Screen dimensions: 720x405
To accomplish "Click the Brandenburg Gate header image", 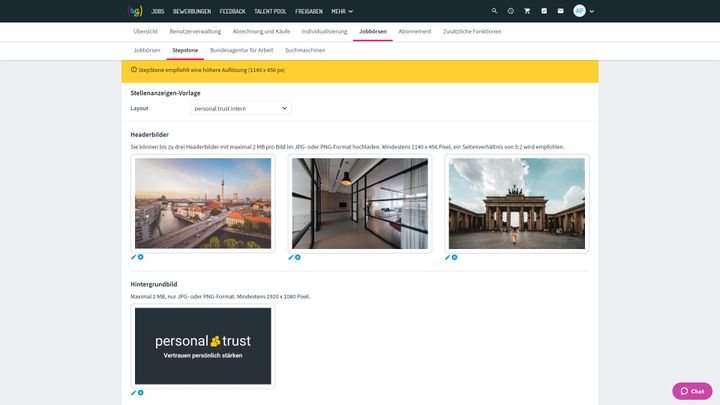I will [517, 203].
